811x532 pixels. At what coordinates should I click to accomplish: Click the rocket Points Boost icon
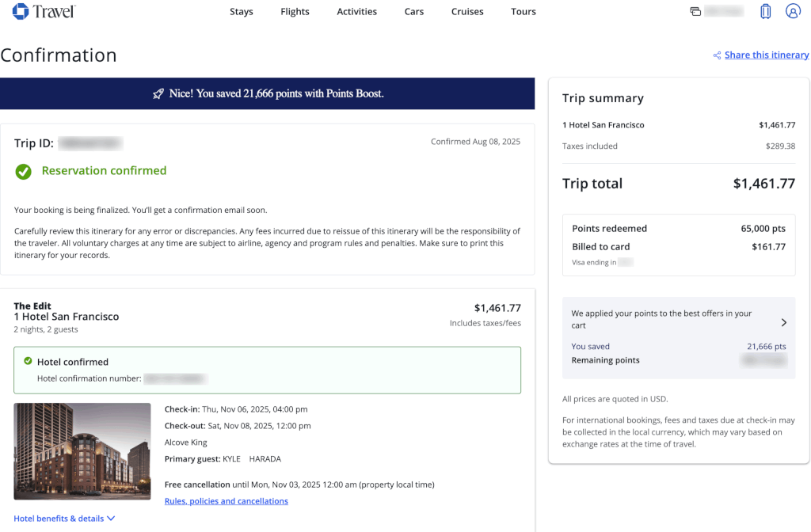coord(158,93)
